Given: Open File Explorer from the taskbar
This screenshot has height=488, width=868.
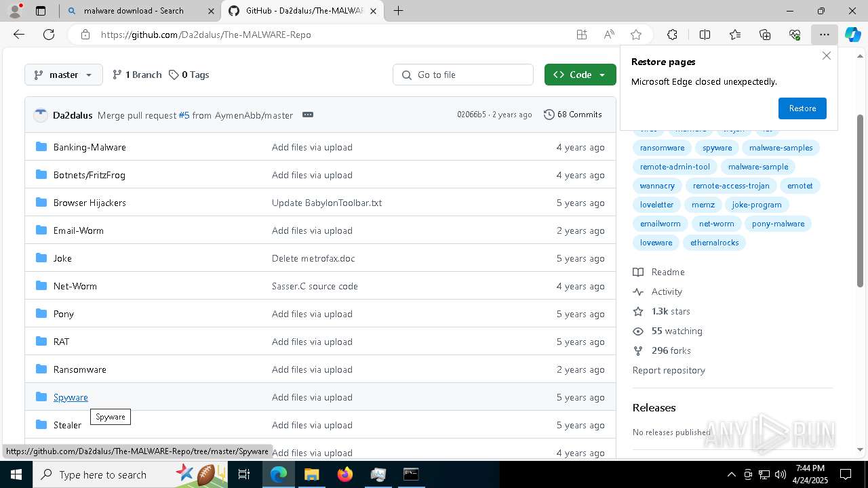Looking at the screenshot, I should pyautogui.click(x=312, y=474).
